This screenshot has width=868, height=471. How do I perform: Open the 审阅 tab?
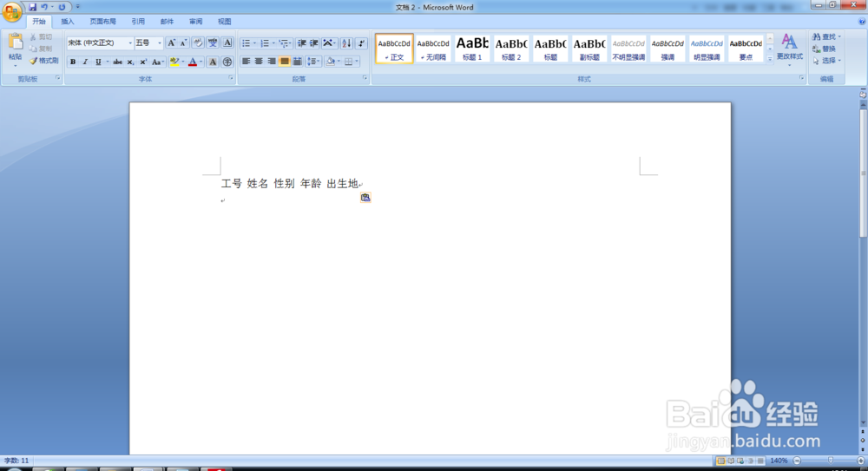click(195, 22)
